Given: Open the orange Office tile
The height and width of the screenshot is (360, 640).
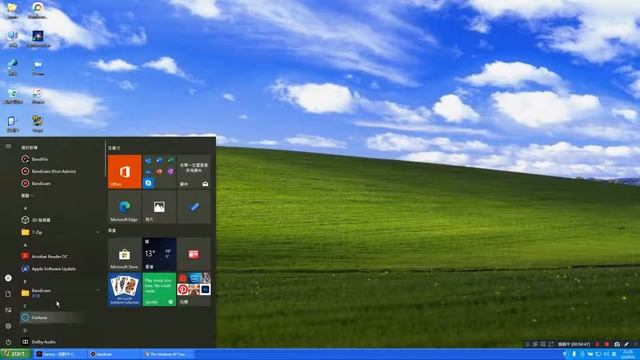Looking at the screenshot, I should 124,171.
